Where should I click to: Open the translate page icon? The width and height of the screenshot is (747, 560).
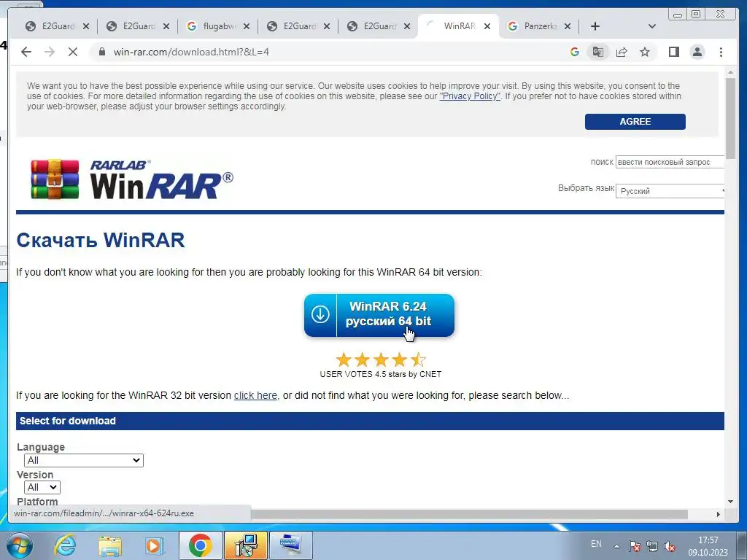598,52
